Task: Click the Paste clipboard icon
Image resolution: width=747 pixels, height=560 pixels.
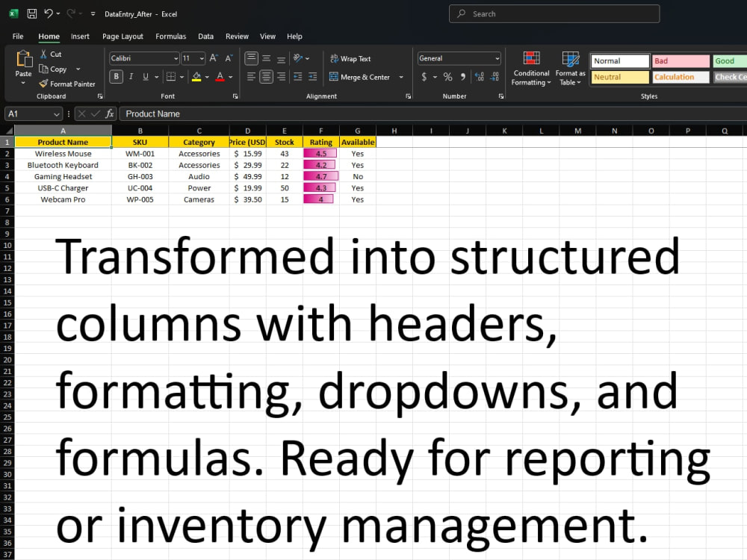Action: pyautogui.click(x=23, y=59)
